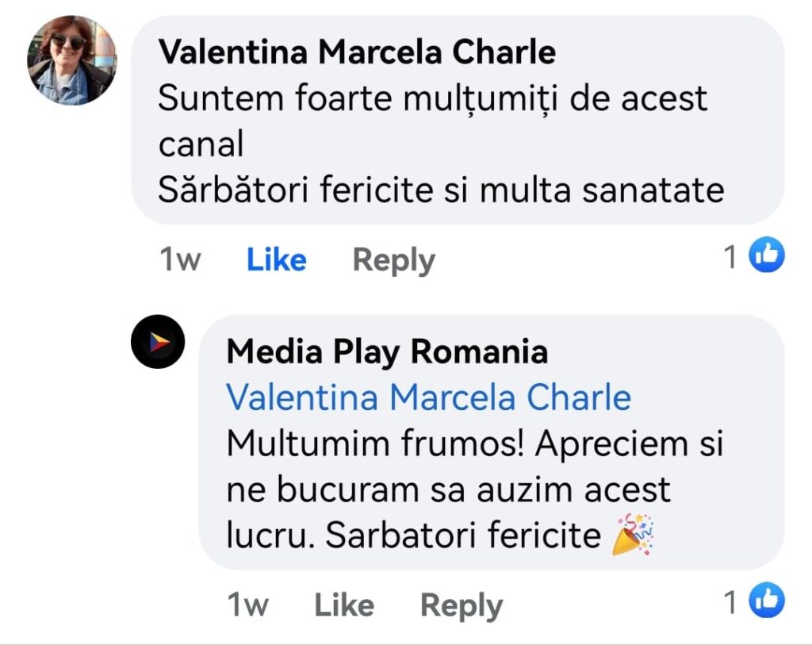Like Media Play Romania's reply

pos(344,605)
